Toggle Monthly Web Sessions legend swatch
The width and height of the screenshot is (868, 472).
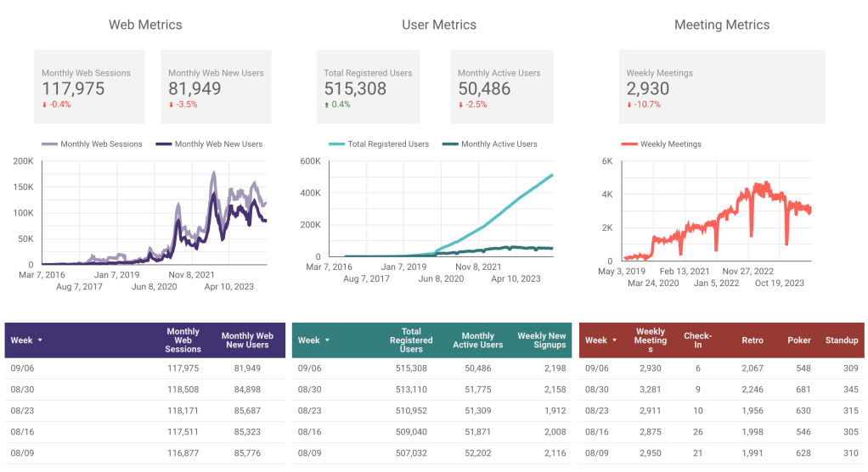(49, 144)
